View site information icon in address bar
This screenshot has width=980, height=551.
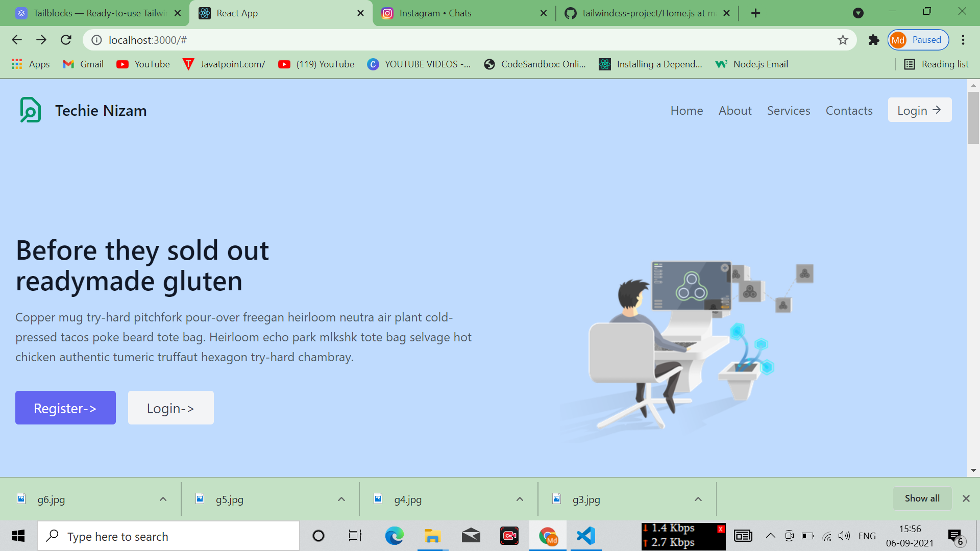96,40
